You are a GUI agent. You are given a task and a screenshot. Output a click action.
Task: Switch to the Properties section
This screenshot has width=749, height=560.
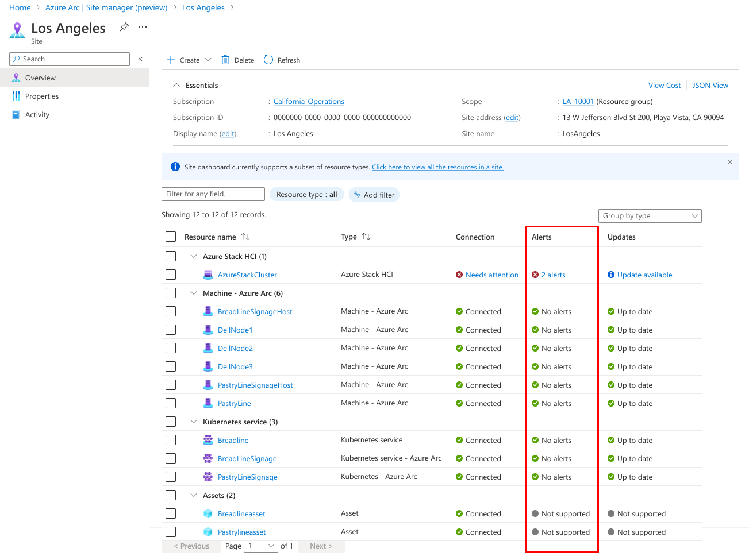[41, 96]
